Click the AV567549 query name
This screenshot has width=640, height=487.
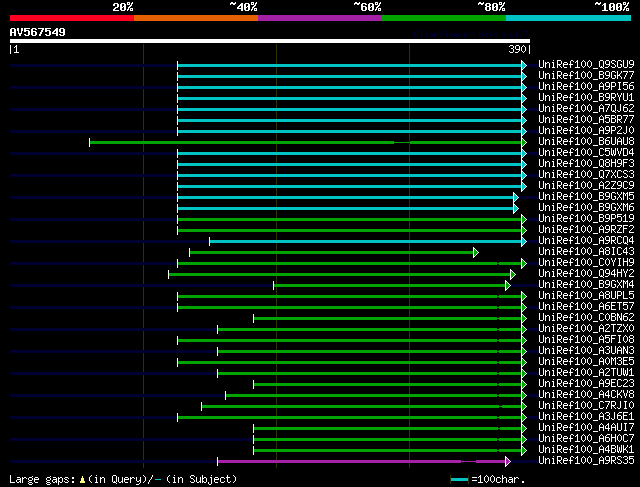pyautogui.click(x=37, y=32)
